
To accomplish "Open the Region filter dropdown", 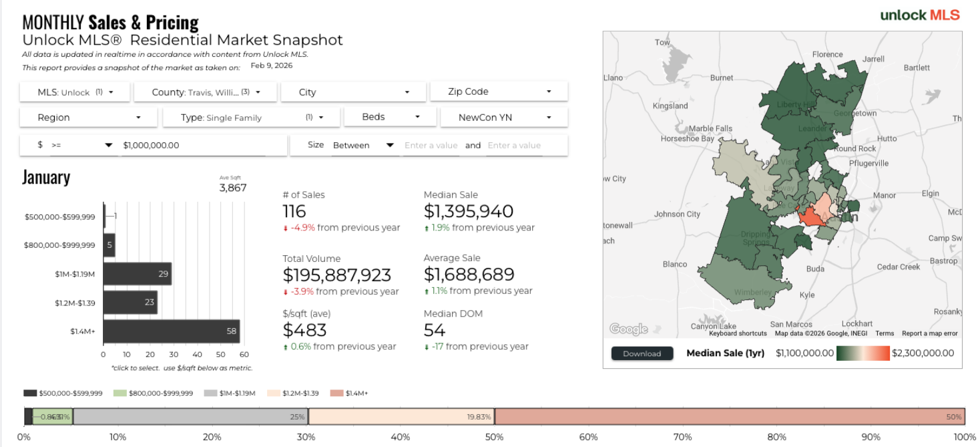I will (x=89, y=117).
